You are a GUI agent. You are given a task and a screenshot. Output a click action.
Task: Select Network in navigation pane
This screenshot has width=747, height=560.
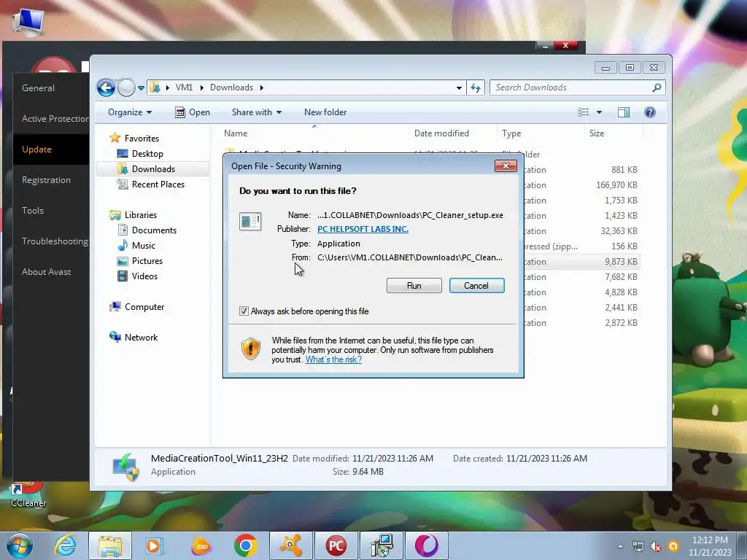click(x=141, y=338)
